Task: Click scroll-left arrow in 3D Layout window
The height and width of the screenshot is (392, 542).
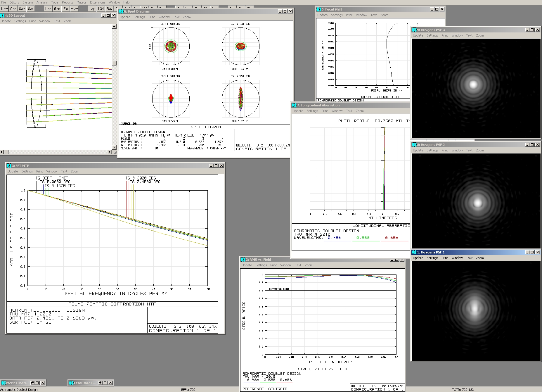Action: click(2, 152)
